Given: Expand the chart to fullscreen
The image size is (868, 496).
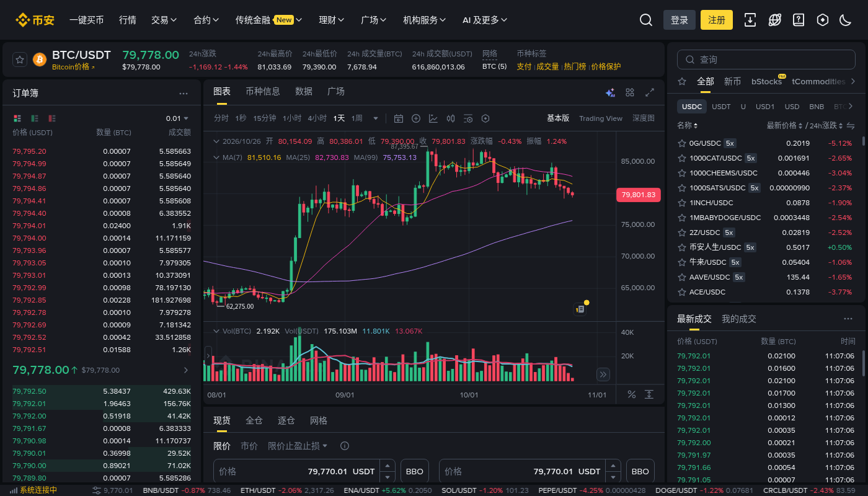Looking at the screenshot, I should [650, 92].
